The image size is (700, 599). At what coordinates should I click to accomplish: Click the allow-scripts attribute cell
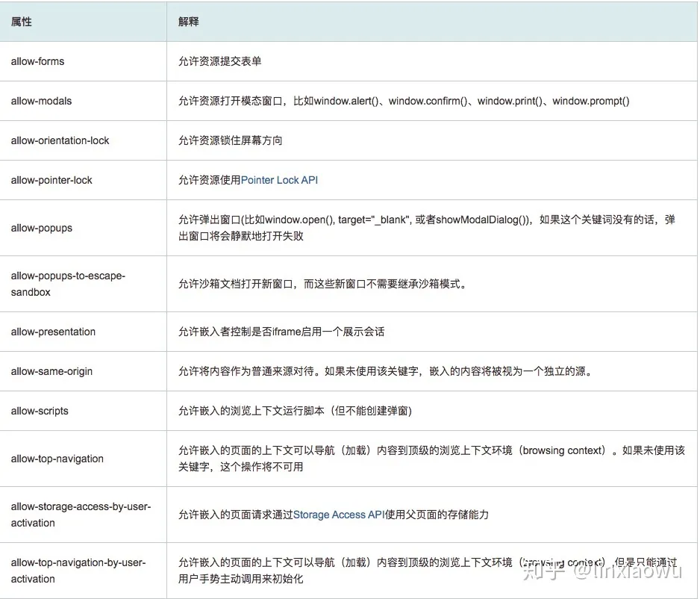tap(40, 411)
